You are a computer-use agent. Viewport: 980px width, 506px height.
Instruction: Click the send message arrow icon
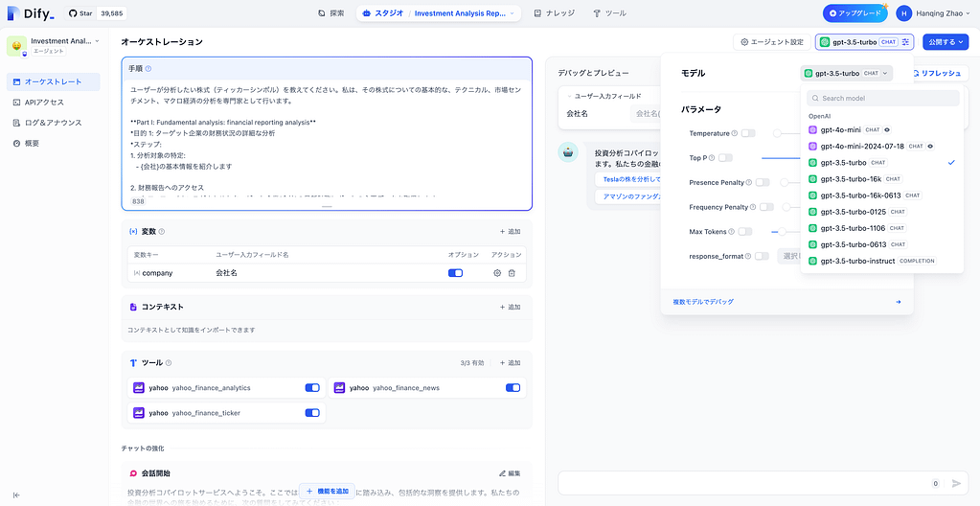point(956,484)
